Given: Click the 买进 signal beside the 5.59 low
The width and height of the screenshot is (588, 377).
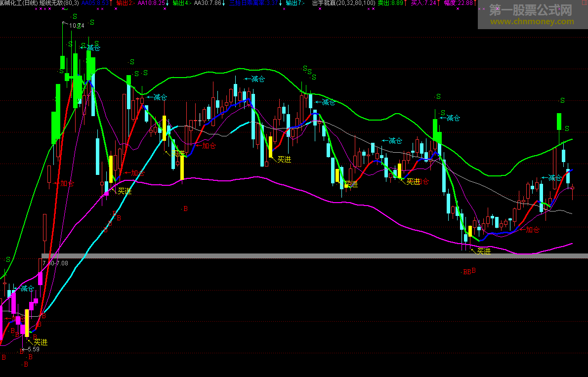Looking at the screenshot, I should (41, 342).
